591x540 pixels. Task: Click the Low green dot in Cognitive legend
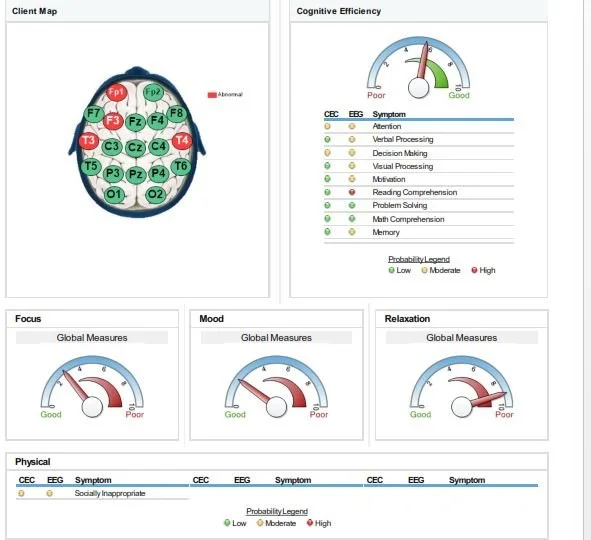point(391,270)
